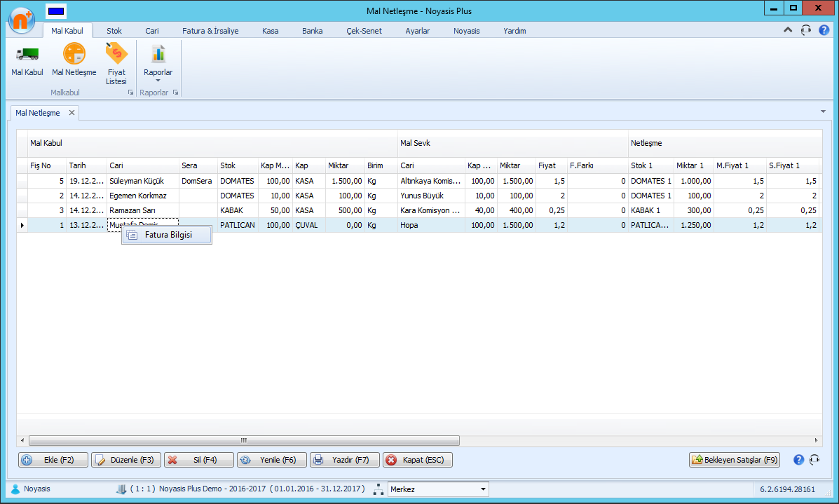Open Malkabul group dialog launcher
The height and width of the screenshot is (504, 839).
pos(130,93)
